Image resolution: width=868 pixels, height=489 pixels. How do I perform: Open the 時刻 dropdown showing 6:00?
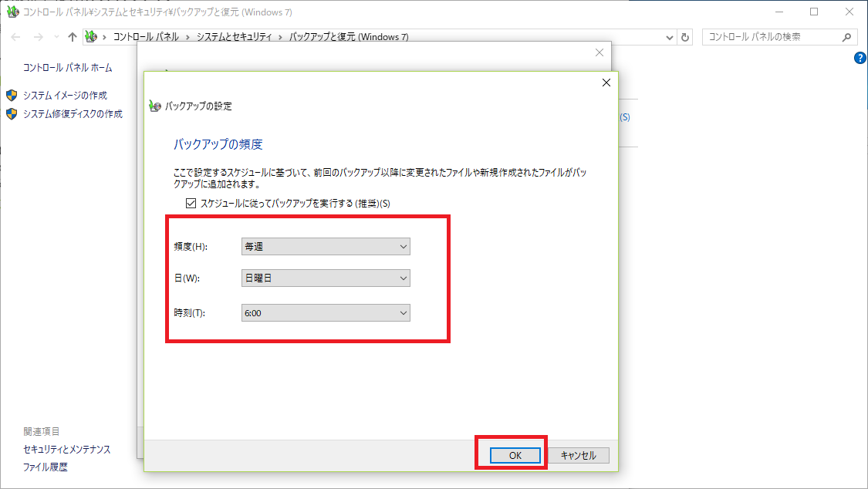point(326,312)
